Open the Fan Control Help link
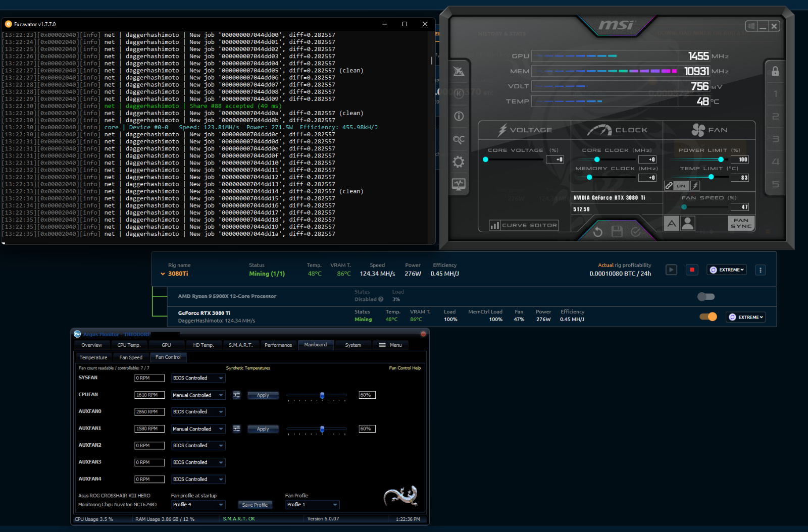Viewport: 808px width, 532px height. (405, 368)
